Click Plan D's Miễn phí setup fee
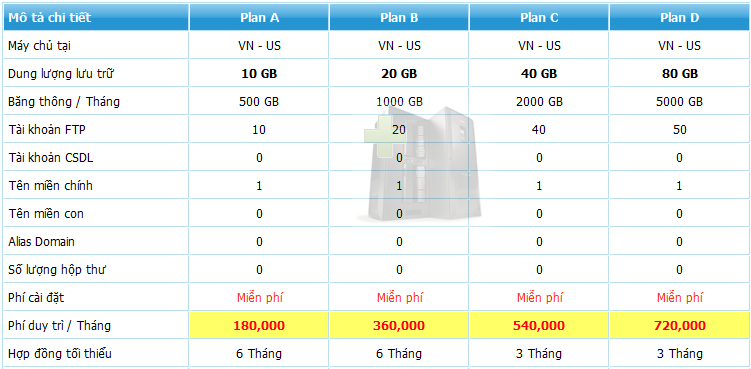751x369 pixels. click(679, 298)
